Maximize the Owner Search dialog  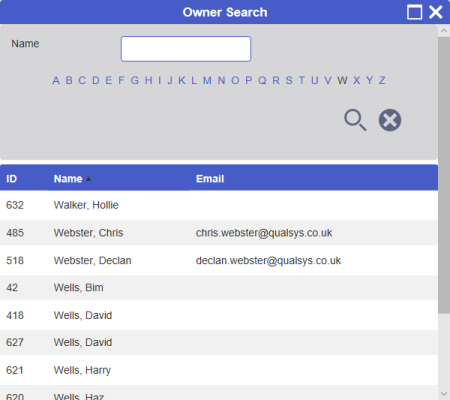tap(415, 12)
